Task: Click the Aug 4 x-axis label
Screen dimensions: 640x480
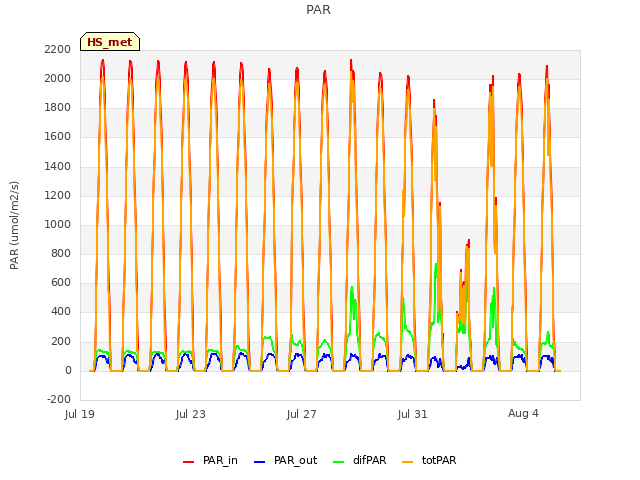Action: (523, 413)
